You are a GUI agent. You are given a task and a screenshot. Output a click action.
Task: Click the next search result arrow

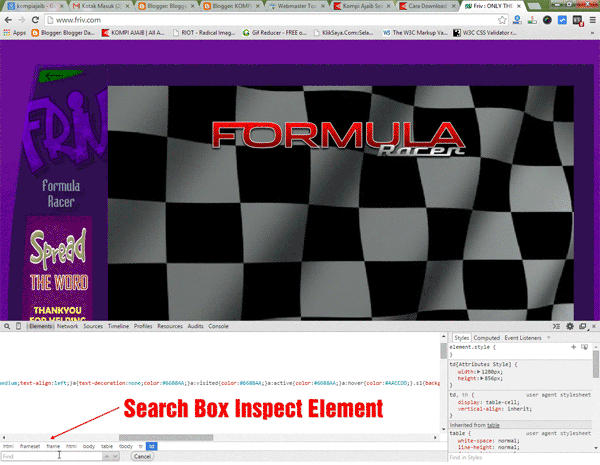tap(115, 457)
